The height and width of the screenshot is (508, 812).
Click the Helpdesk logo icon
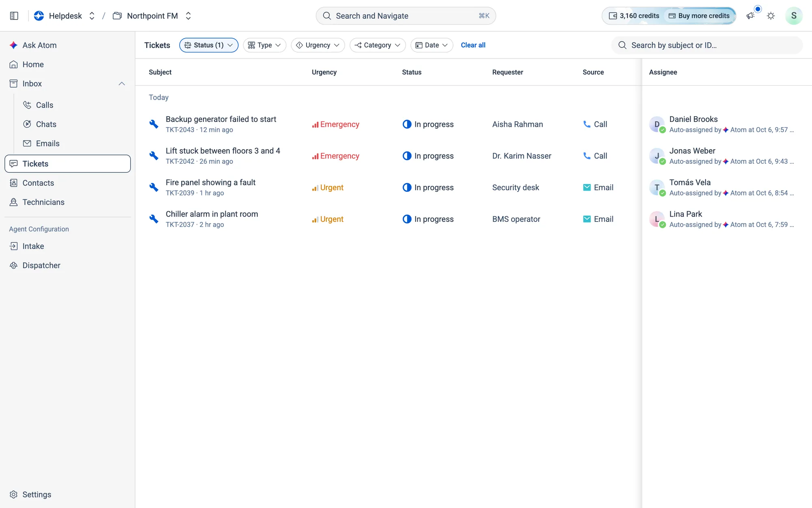click(39, 16)
